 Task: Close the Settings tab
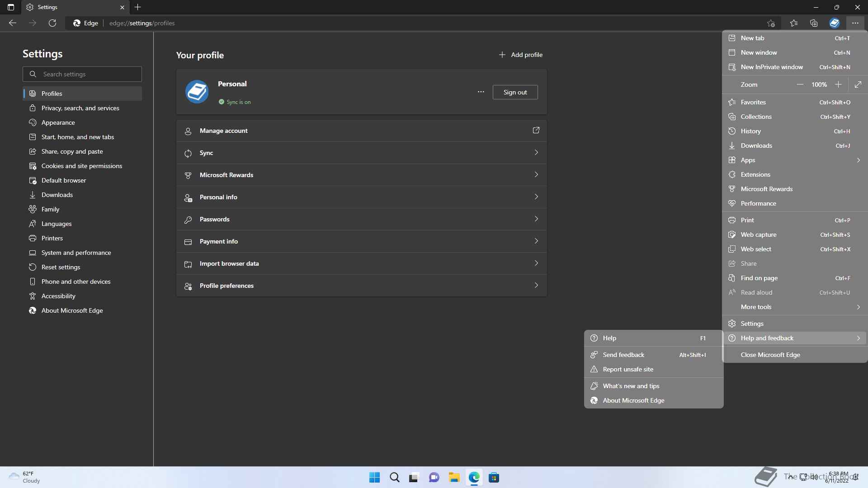click(x=122, y=7)
